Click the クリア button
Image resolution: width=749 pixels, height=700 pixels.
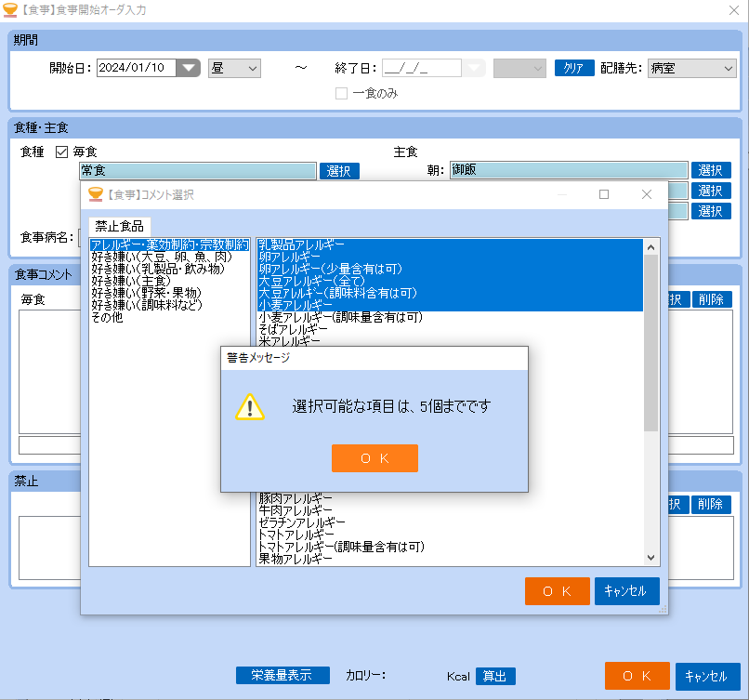click(574, 68)
